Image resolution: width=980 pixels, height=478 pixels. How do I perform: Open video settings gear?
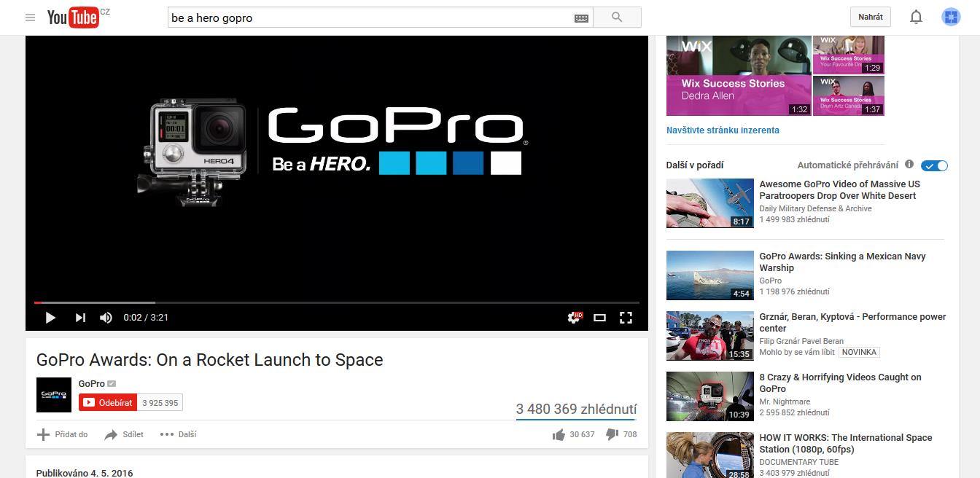click(x=574, y=318)
